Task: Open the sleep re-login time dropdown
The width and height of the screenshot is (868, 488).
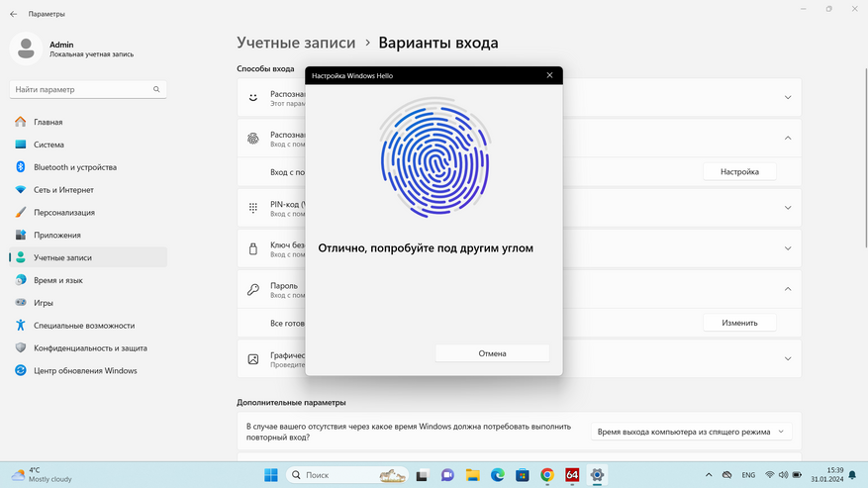Action: pos(692,432)
